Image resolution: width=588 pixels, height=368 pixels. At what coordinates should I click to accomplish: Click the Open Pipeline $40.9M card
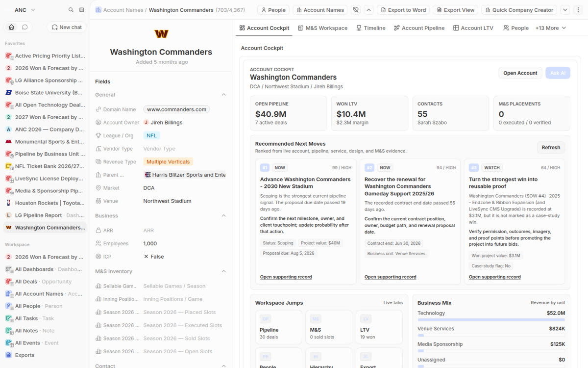(x=289, y=113)
